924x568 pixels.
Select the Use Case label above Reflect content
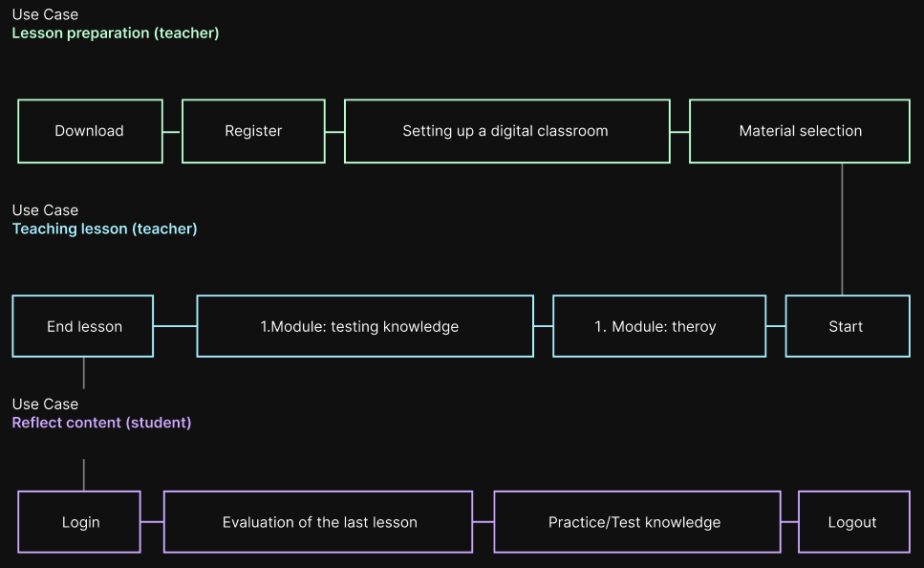click(x=45, y=404)
